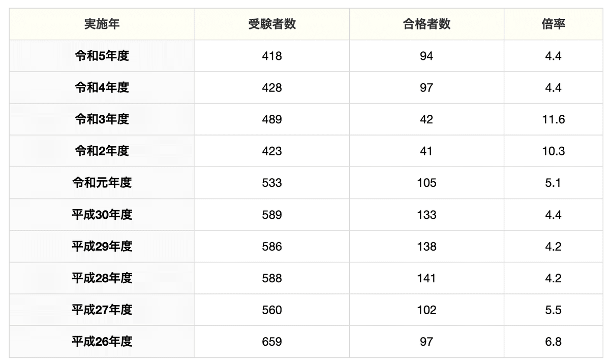The image size is (610, 364).
Task: Select the 平成27年度 row label
Action: point(102,310)
